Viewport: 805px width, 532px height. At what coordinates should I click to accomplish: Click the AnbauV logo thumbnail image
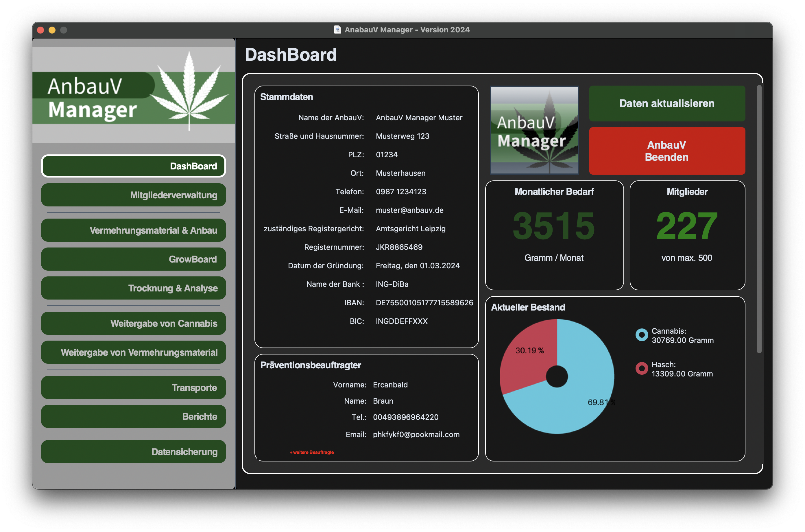click(x=534, y=130)
